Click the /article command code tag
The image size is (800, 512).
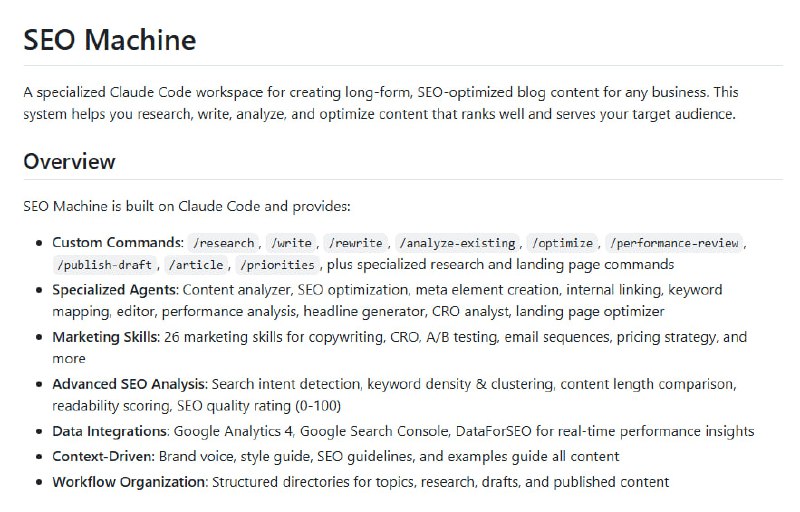click(x=196, y=265)
